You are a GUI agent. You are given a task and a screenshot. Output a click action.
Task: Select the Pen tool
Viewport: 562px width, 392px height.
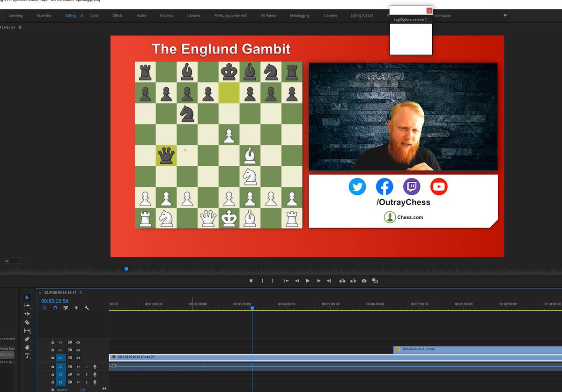pos(27,339)
